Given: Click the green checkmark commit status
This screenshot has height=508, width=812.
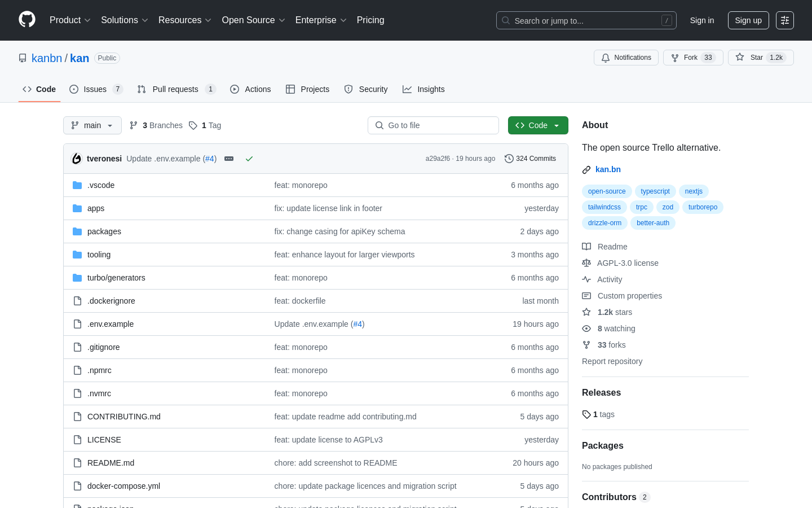Looking at the screenshot, I should point(249,159).
